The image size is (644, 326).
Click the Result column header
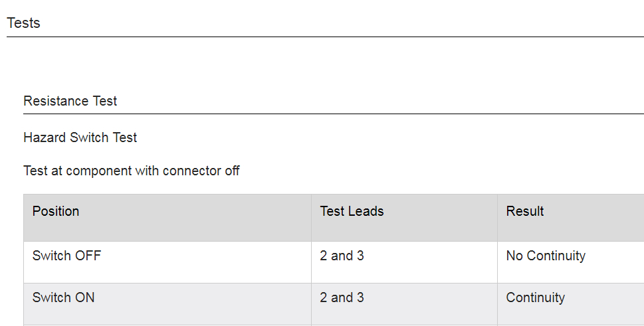[525, 212]
